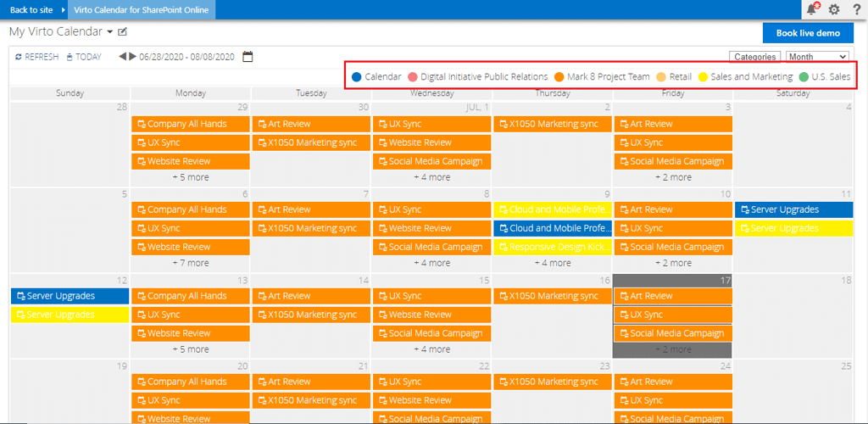
Task: Open Responsive Design Kick event on July 9
Action: click(553, 248)
